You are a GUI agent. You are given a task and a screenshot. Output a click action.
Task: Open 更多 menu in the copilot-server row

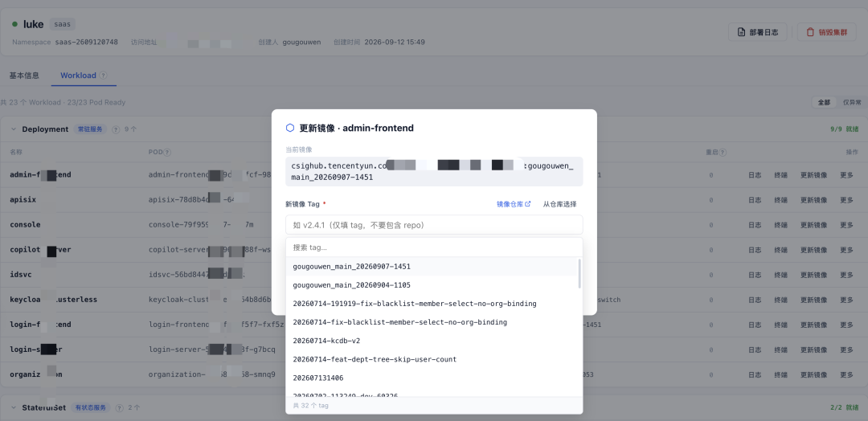(846, 250)
